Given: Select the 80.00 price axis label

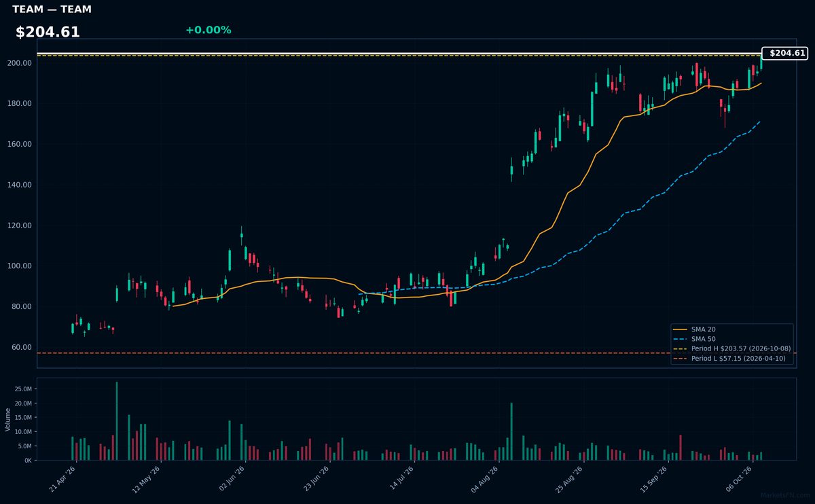Looking at the screenshot, I should pyautogui.click(x=22, y=306).
